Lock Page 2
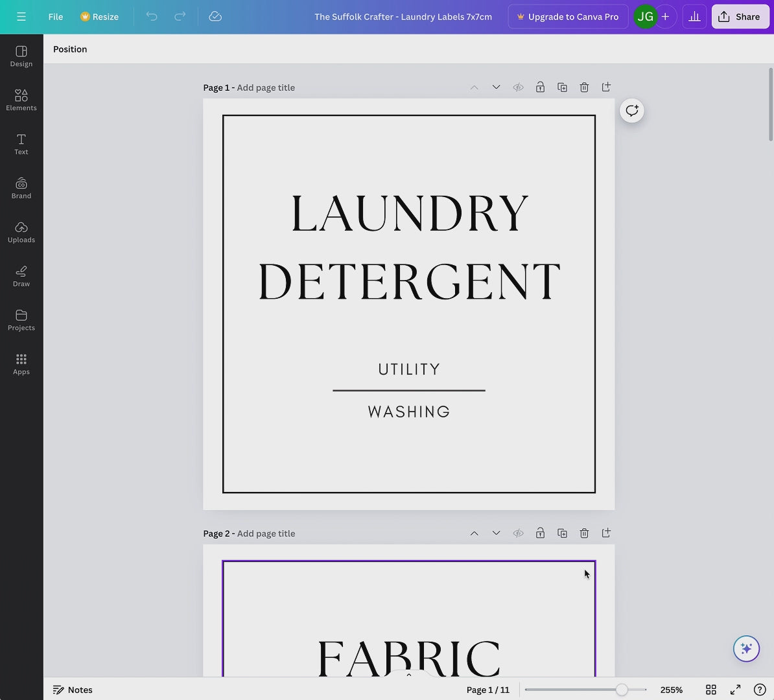Image resolution: width=774 pixels, height=700 pixels. click(x=540, y=533)
